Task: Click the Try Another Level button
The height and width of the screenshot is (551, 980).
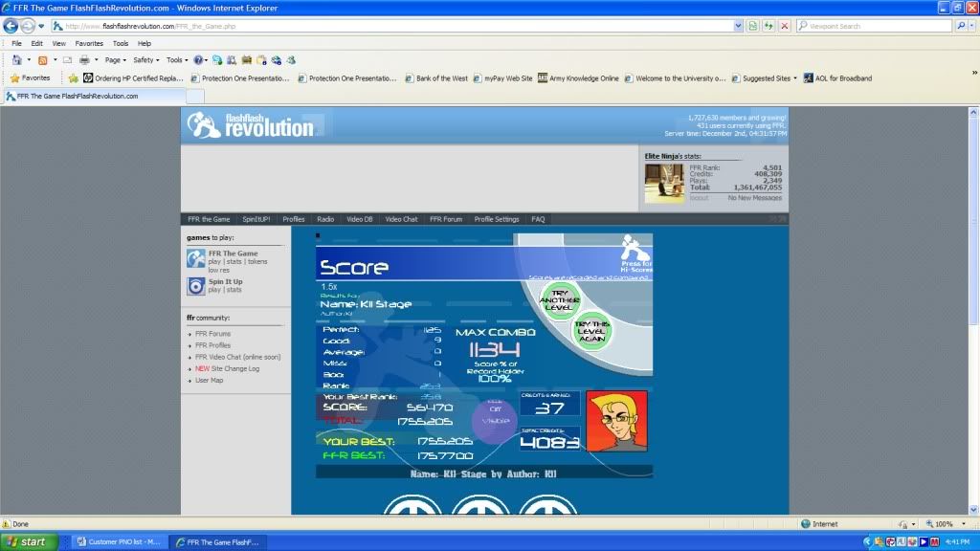Action: point(560,299)
